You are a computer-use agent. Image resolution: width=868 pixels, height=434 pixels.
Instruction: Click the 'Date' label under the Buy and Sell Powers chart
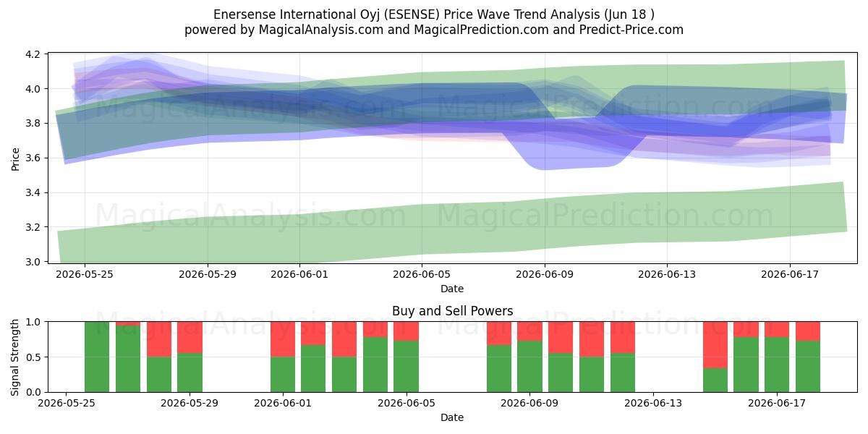point(452,417)
